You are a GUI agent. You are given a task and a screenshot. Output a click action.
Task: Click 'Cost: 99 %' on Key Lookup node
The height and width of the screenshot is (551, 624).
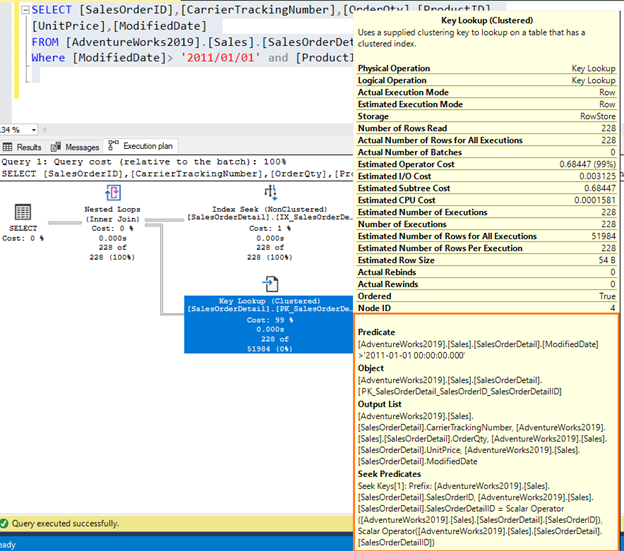click(x=270, y=320)
